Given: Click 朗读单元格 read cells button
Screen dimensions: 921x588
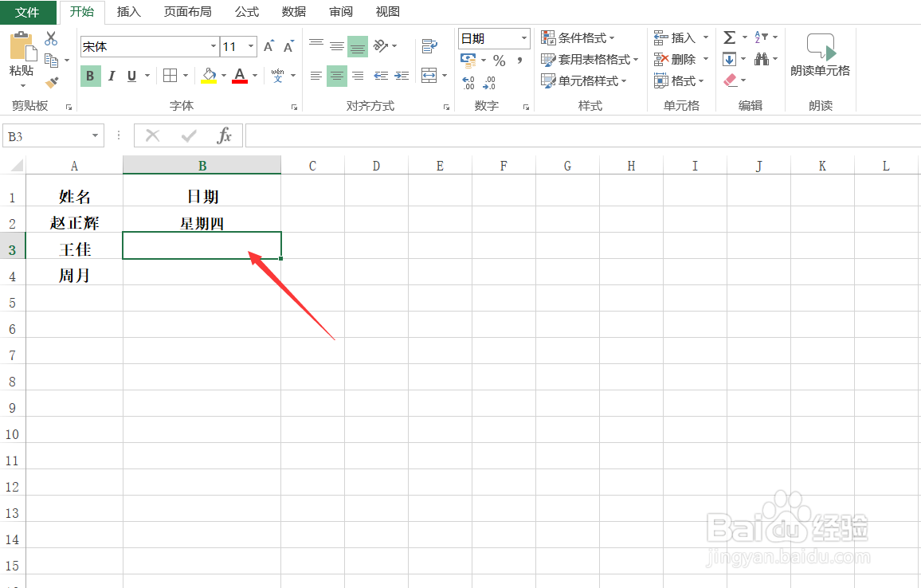Looking at the screenshot, I should click(820, 54).
